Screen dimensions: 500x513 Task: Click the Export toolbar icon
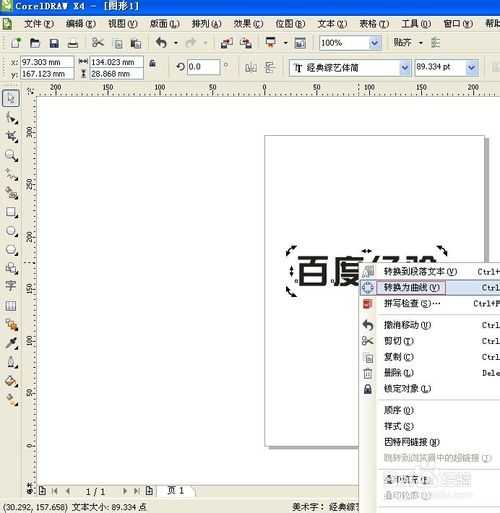coord(246,43)
